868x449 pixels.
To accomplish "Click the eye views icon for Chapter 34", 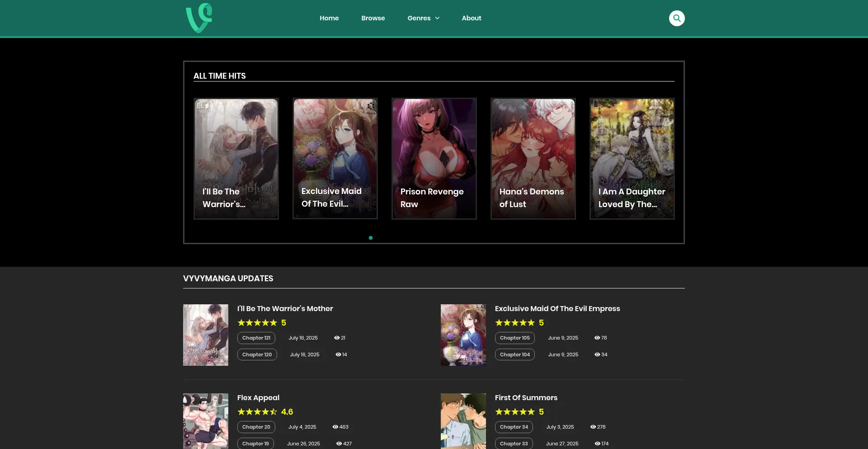I will point(593,427).
